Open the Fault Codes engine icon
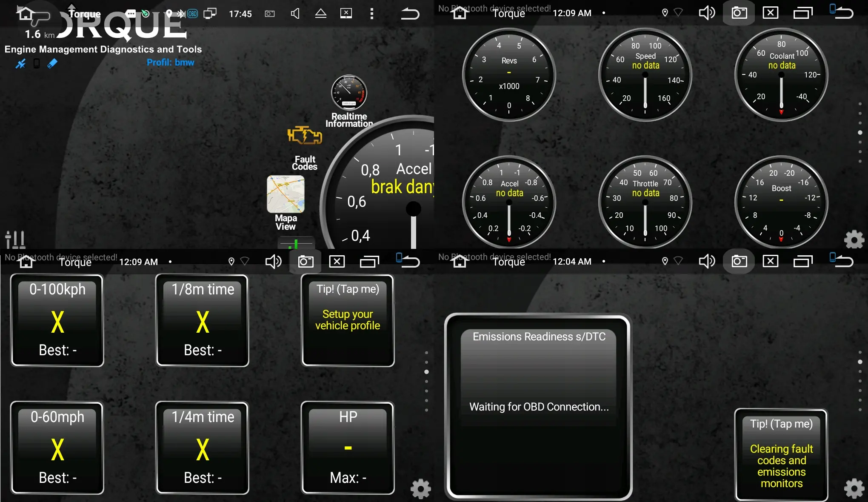 [305, 136]
